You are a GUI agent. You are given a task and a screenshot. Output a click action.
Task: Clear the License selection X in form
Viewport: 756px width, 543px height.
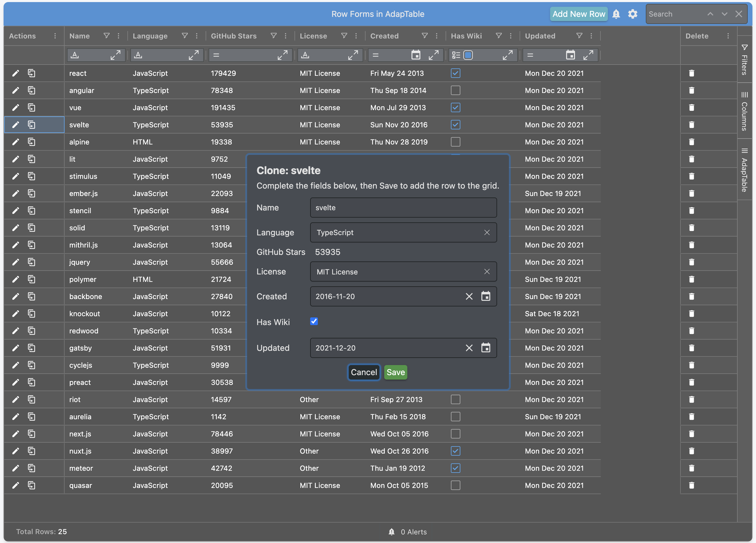pyautogui.click(x=487, y=271)
